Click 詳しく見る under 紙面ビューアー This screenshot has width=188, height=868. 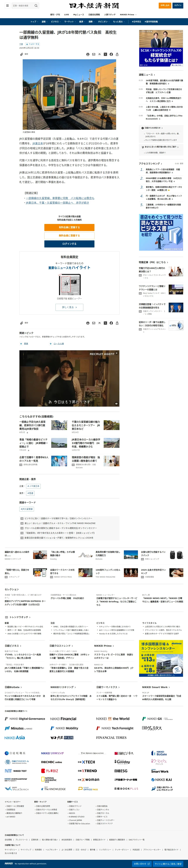click(x=69, y=307)
